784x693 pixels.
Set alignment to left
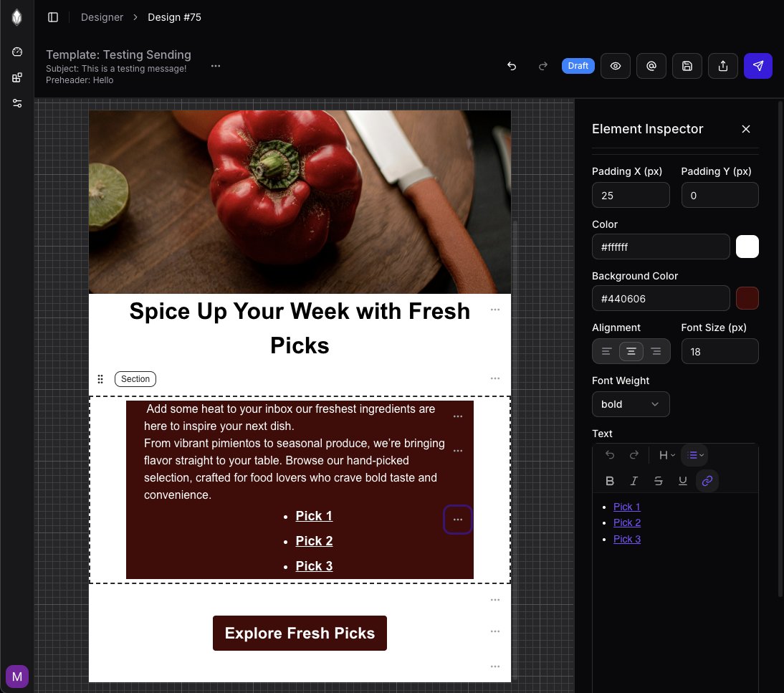606,351
